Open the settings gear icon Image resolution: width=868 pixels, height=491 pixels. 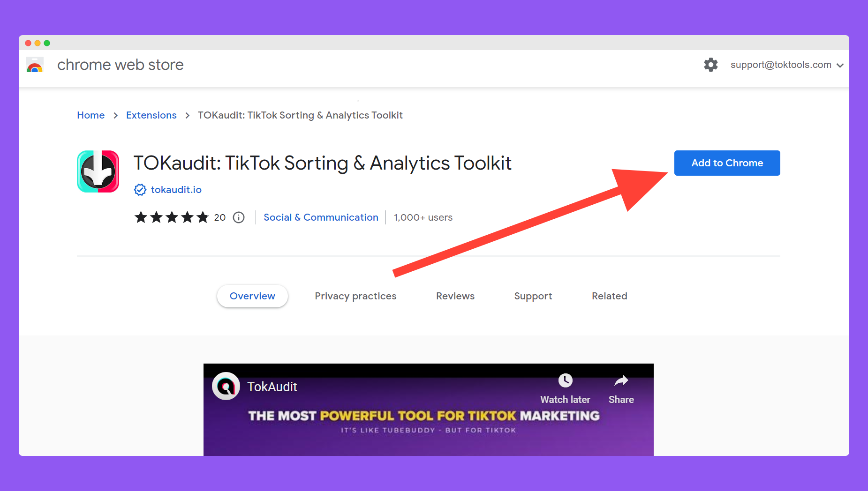click(711, 65)
